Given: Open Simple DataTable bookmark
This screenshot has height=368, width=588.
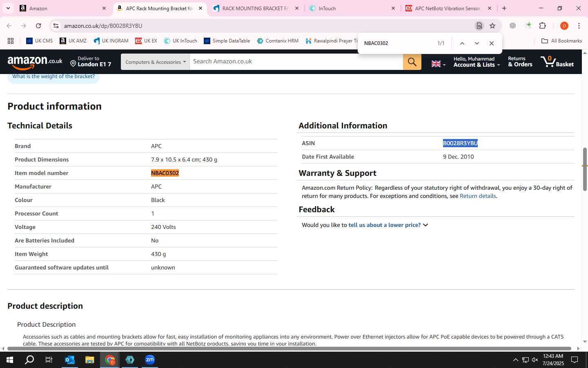Looking at the screenshot, I should [227, 41].
